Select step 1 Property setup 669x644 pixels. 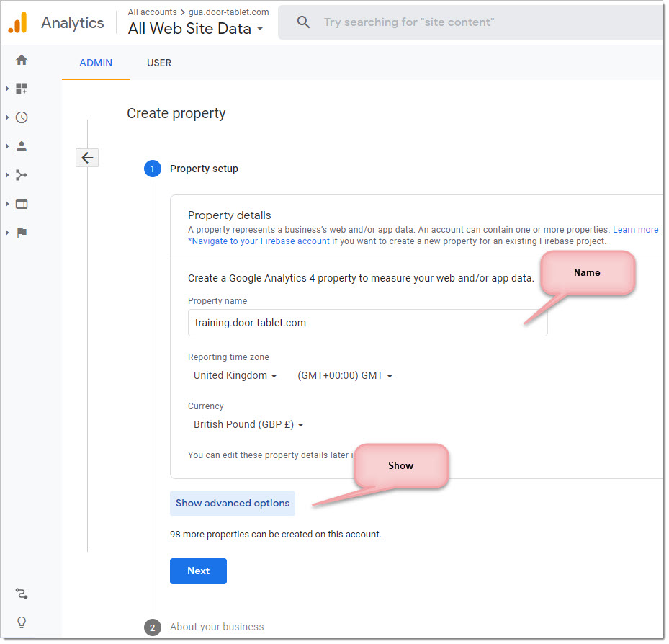click(x=192, y=169)
